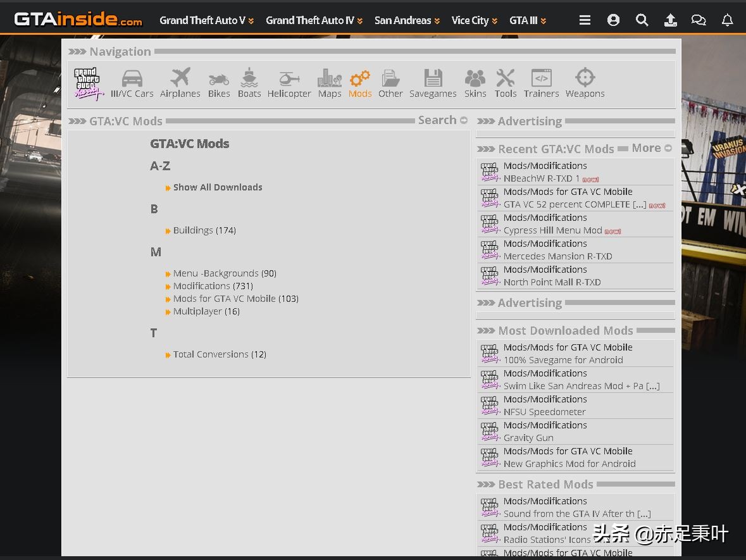Open the search magnifier in header
Image resolution: width=746 pixels, height=560 pixels.
[x=642, y=20]
